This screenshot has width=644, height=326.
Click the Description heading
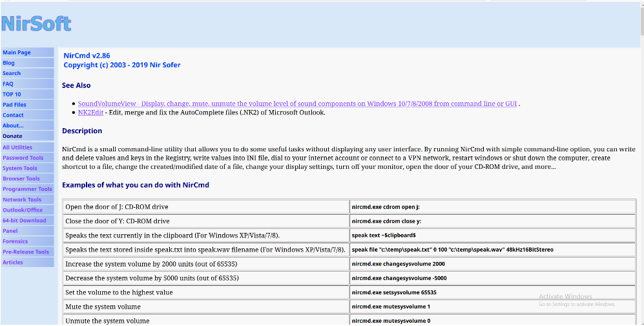tap(82, 131)
